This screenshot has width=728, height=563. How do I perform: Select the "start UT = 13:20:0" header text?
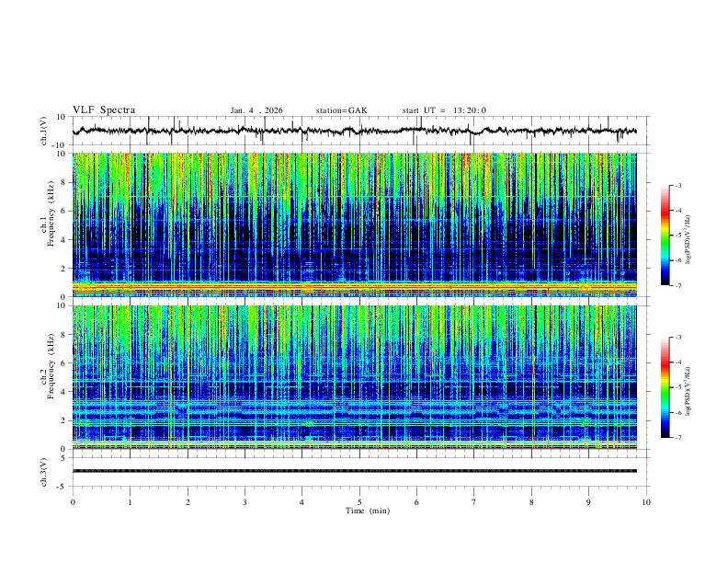tap(444, 110)
